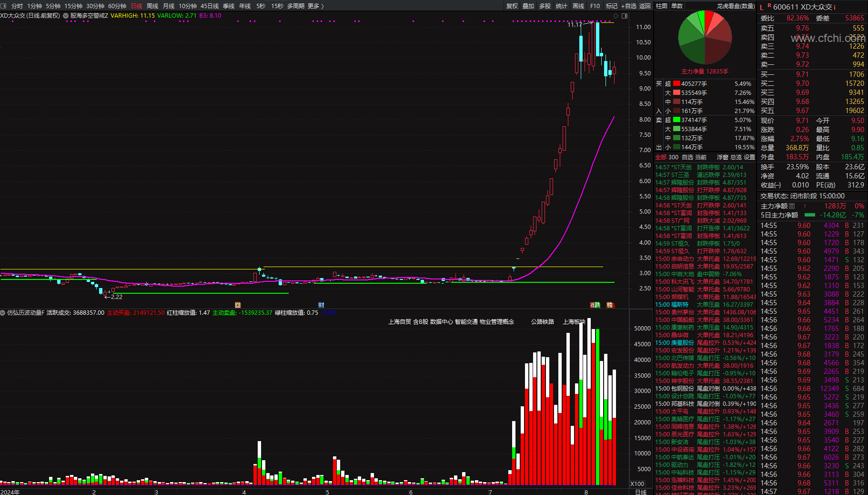Switch to 季线 quarterly chart
The width and height of the screenshot is (868, 495).
[x=229, y=6]
